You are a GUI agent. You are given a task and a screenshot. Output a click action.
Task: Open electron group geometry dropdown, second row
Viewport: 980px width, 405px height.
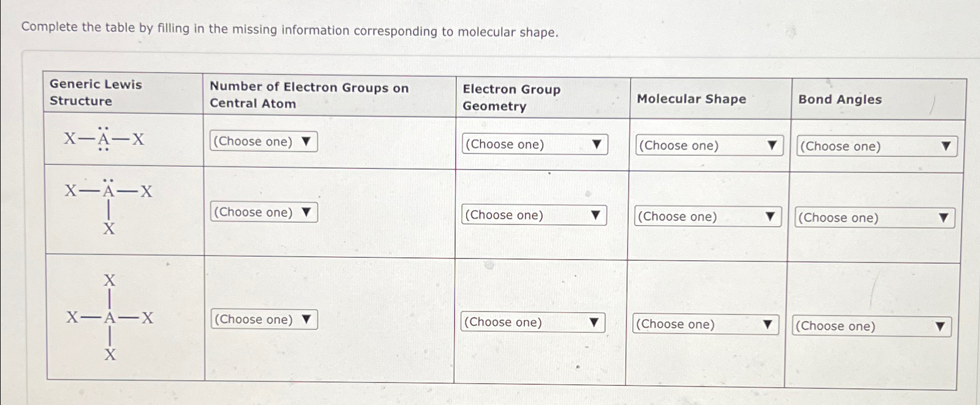534,215
